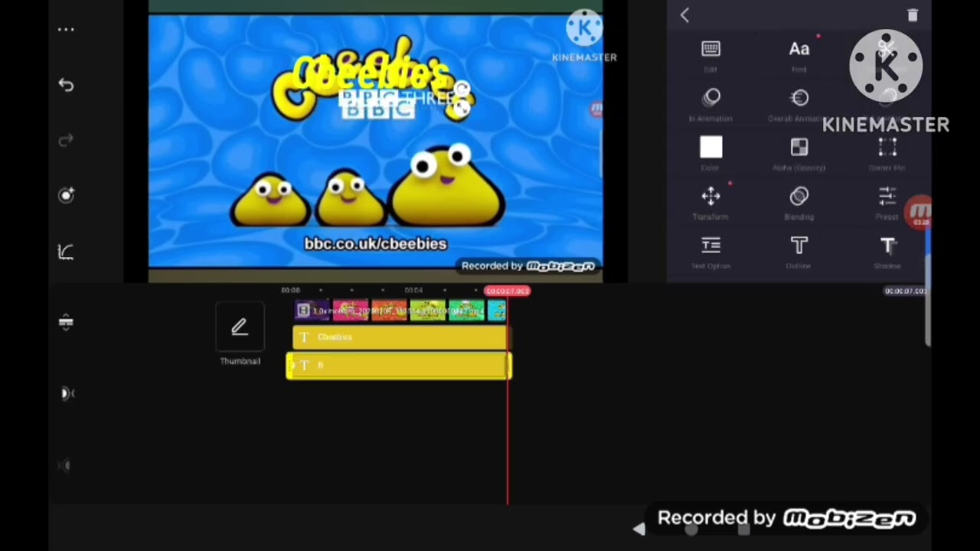Undo the last edit
Image resolution: width=980 pixels, height=551 pixels.
pyautogui.click(x=66, y=85)
